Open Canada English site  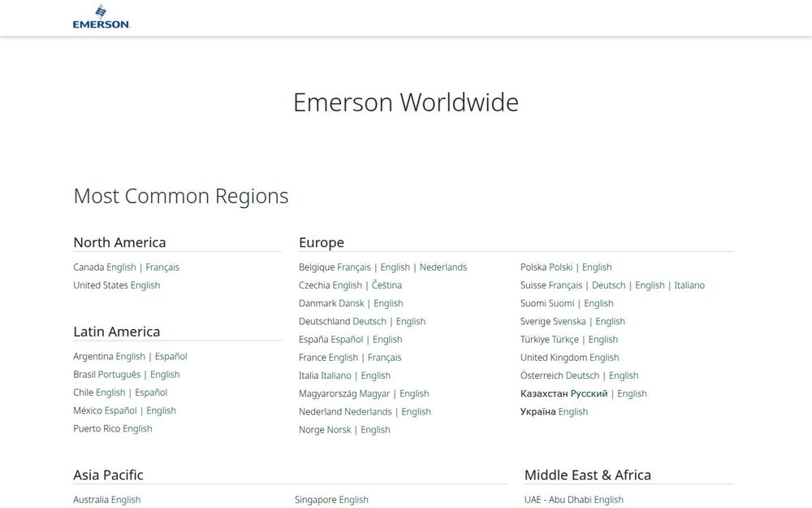coord(121,267)
